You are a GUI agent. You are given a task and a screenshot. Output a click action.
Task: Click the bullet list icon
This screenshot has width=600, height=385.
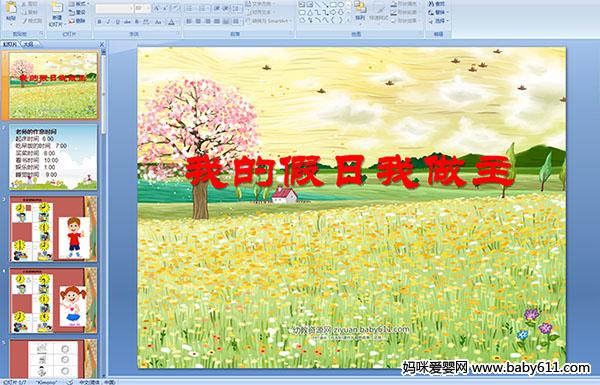pyautogui.click(x=190, y=8)
